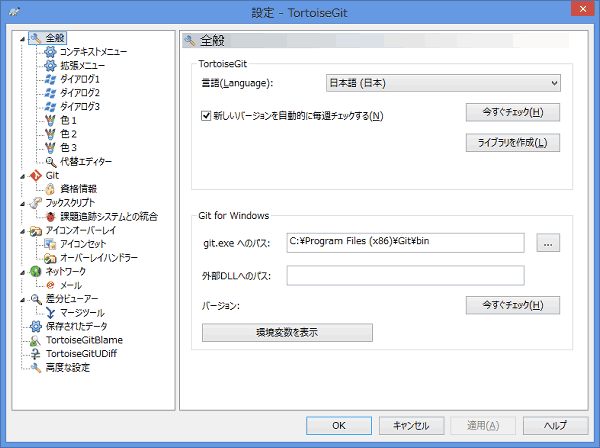This screenshot has width=600, height=448.
Task: Click the gear icon beside 拡張メニュー
Action: [50, 65]
